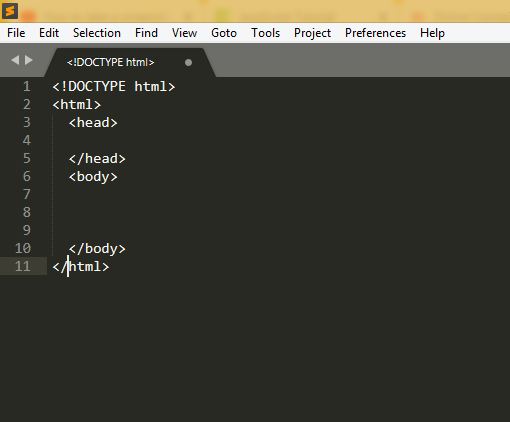
Task: Go to previous tab with left arrow
Action: tap(15, 60)
